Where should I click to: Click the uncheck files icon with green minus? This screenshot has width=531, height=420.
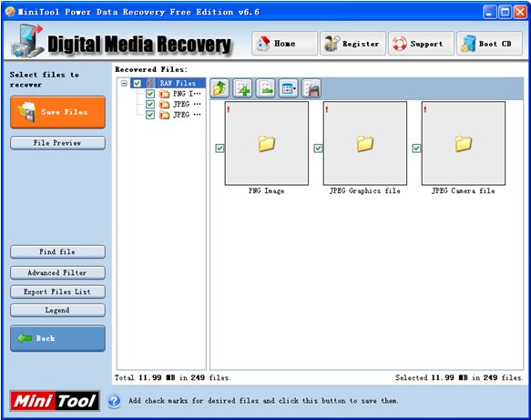[x=266, y=88]
